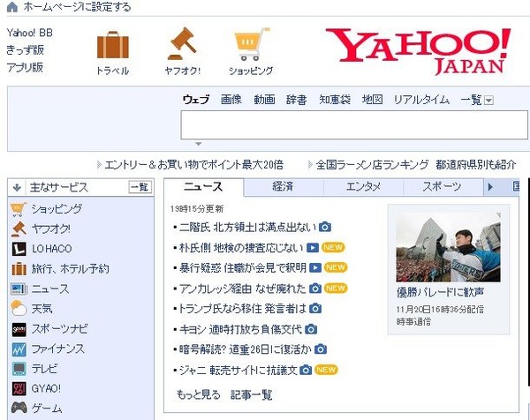Click the 一覧 button beside 主なサービス
530x420 pixels.
click(140, 187)
